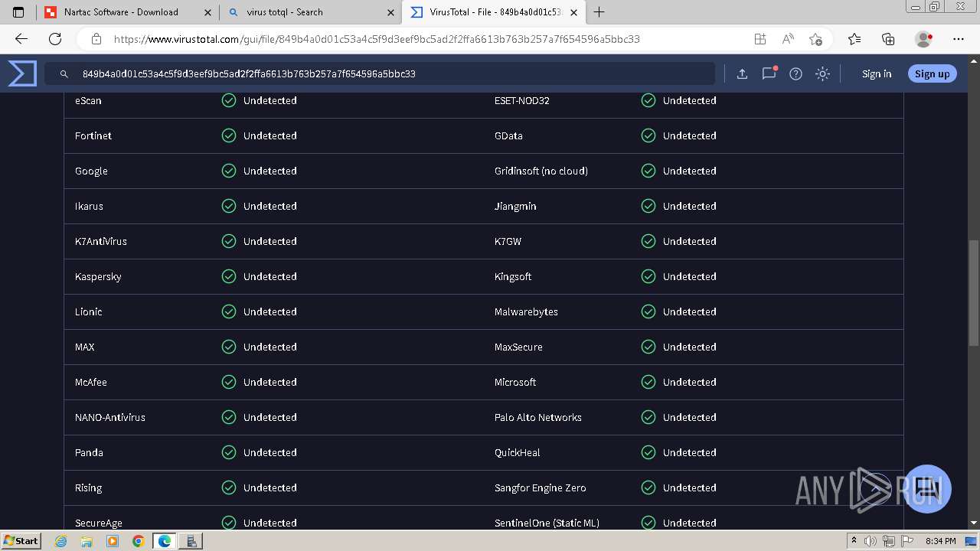This screenshot has width=980, height=551.
Task: Click the Palo Alto Networks vendor name
Action: tap(538, 417)
